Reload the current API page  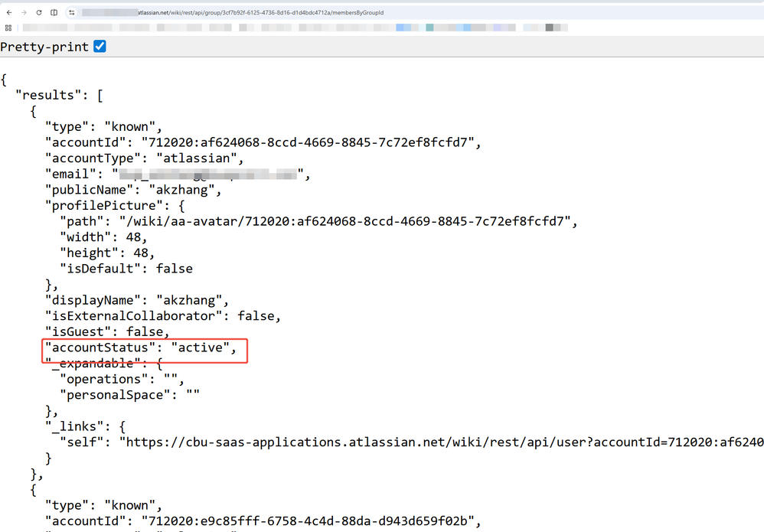pyautogui.click(x=39, y=13)
